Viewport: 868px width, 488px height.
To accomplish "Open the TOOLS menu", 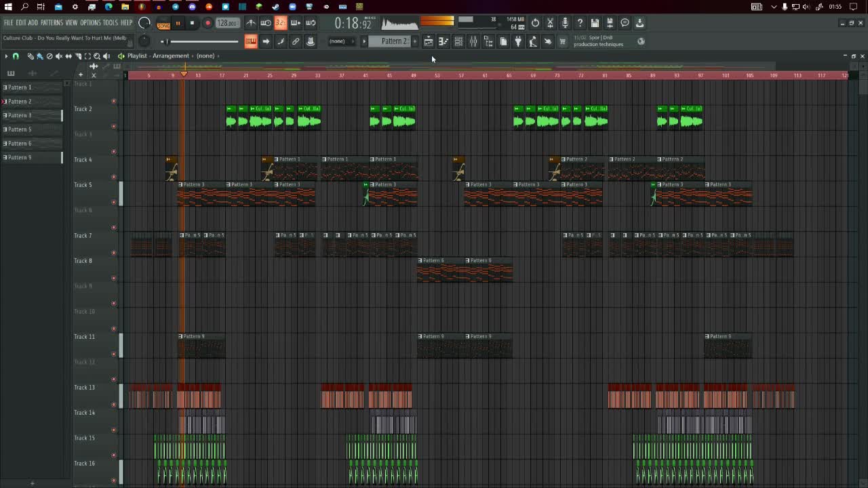I will tap(110, 23).
